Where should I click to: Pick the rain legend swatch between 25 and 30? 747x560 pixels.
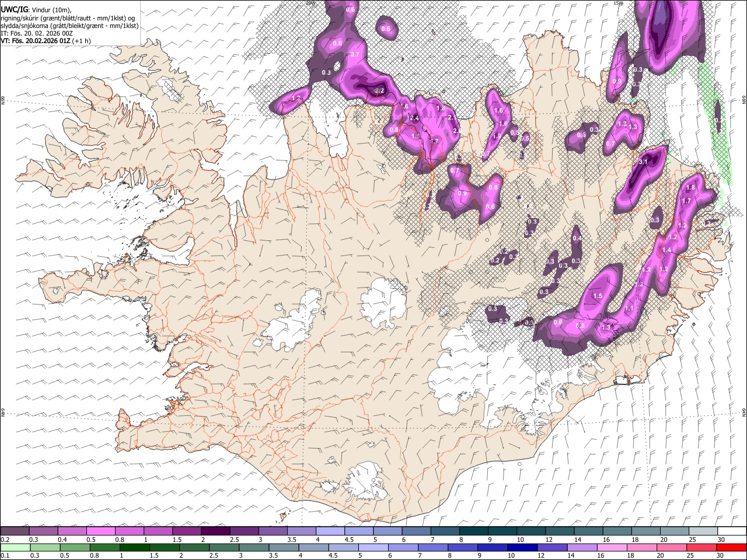pos(701,547)
